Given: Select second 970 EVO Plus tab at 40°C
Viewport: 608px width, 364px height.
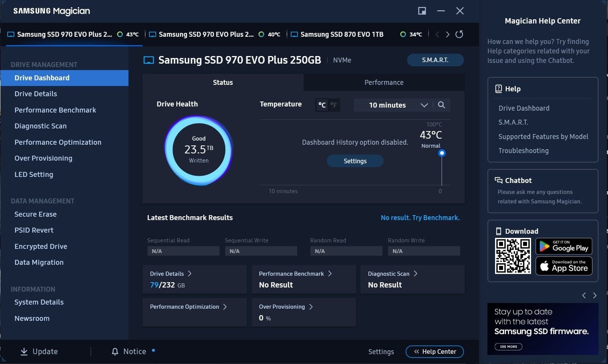Looking at the screenshot, I should tap(215, 34).
